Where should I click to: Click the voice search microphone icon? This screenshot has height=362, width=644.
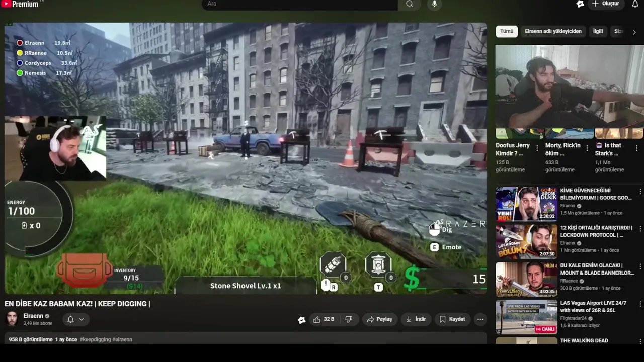coord(435,4)
